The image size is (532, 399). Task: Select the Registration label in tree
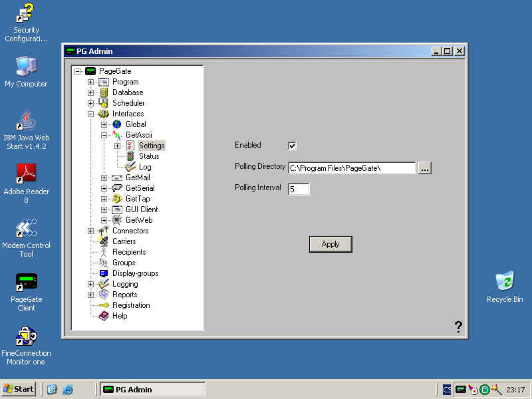pyautogui.click(x=131, y=305)
